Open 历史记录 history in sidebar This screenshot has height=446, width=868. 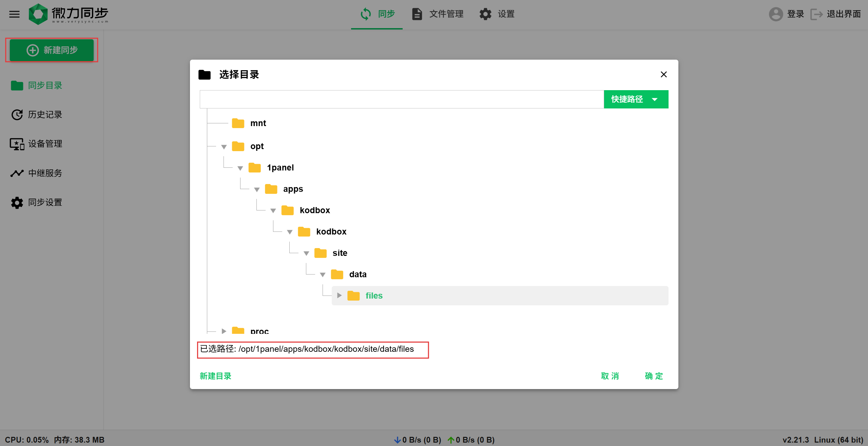pos(44,115)
